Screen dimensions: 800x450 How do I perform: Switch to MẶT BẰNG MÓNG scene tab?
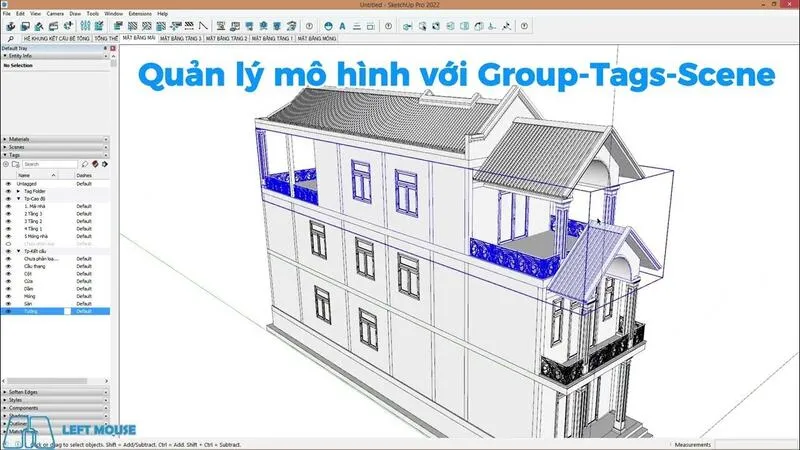pyautogui.click(x=317, y=39)
